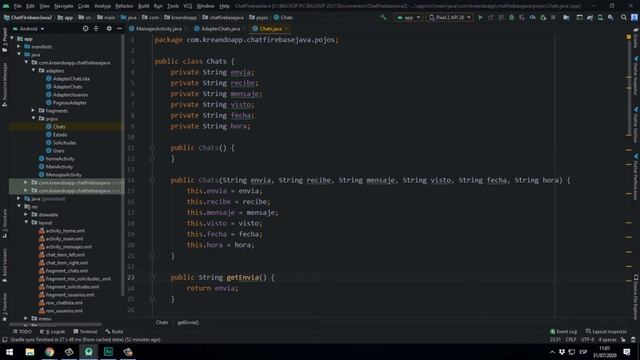Click the Profile app gauge icon

pyautogui.click(x=532, y=18)
